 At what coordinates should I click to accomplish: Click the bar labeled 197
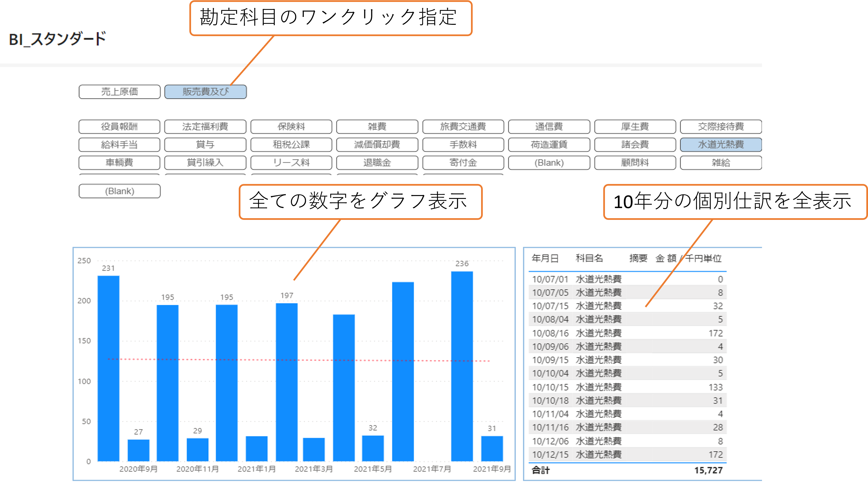tap(287, 382)
